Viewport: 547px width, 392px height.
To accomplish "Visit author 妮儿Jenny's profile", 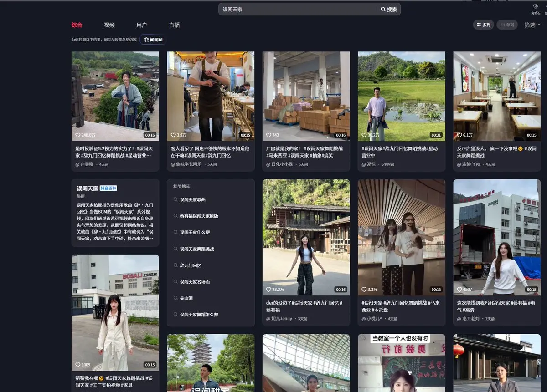I will point(282,319).
